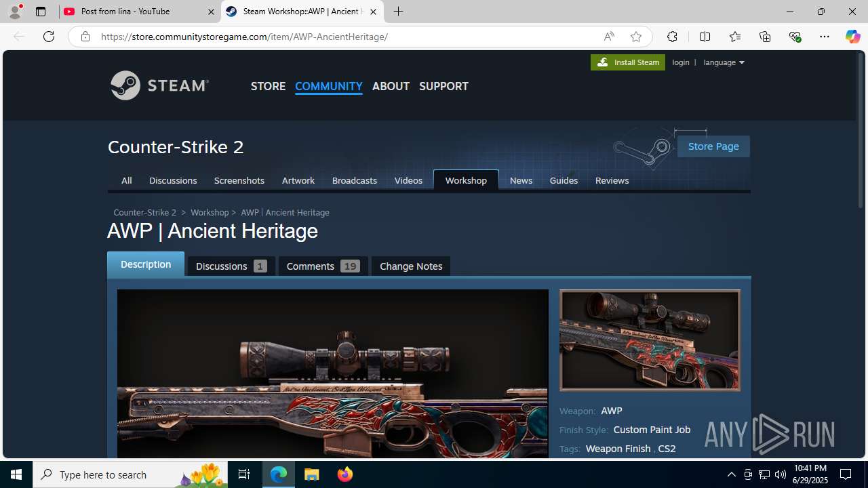The image size is (868, 488).
Task: Select the Screenshots tab
Action: click(x=239, y=180)
